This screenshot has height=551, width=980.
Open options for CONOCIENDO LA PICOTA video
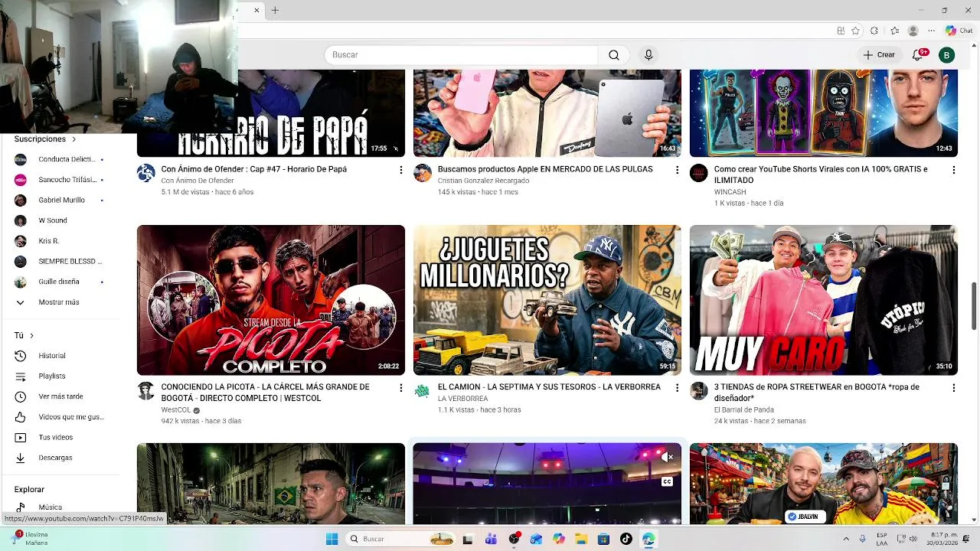400,388
